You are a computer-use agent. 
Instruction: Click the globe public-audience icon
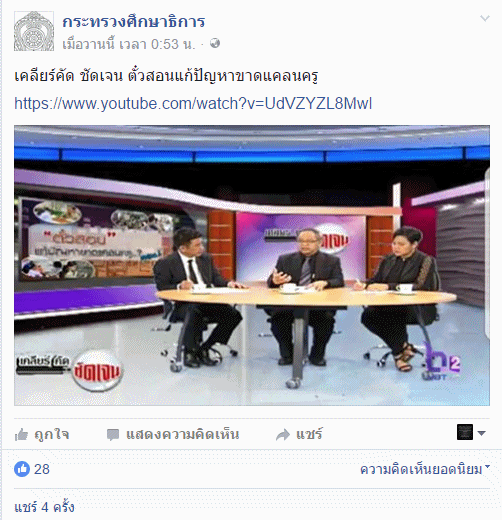215,43
